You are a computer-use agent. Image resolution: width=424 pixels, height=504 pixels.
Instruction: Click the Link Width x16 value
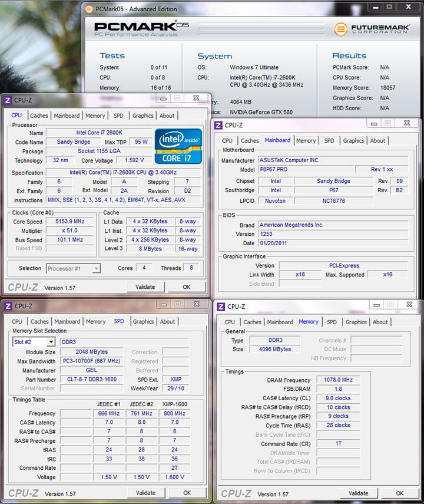tap(300, 275)
